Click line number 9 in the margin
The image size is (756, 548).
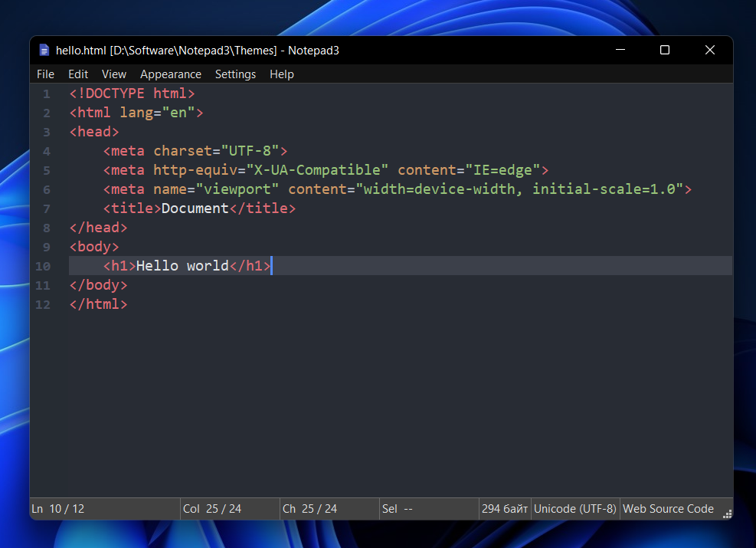(x=46, y=247)
